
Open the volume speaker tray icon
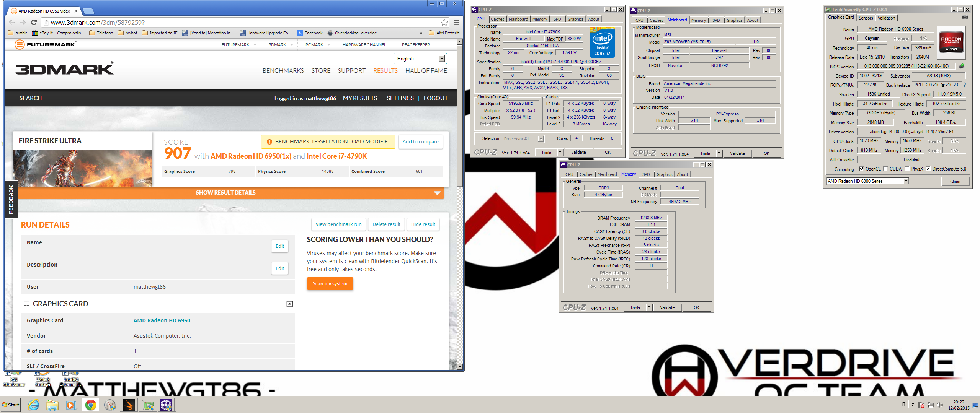[x=940, y=405]
